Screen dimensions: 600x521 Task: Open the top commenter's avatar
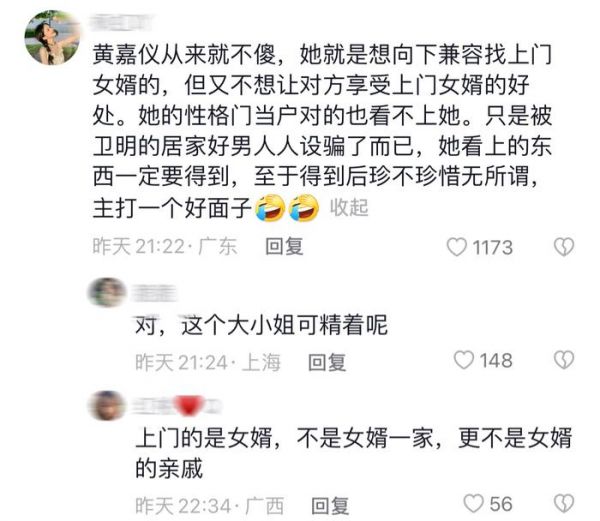[52, 37]
